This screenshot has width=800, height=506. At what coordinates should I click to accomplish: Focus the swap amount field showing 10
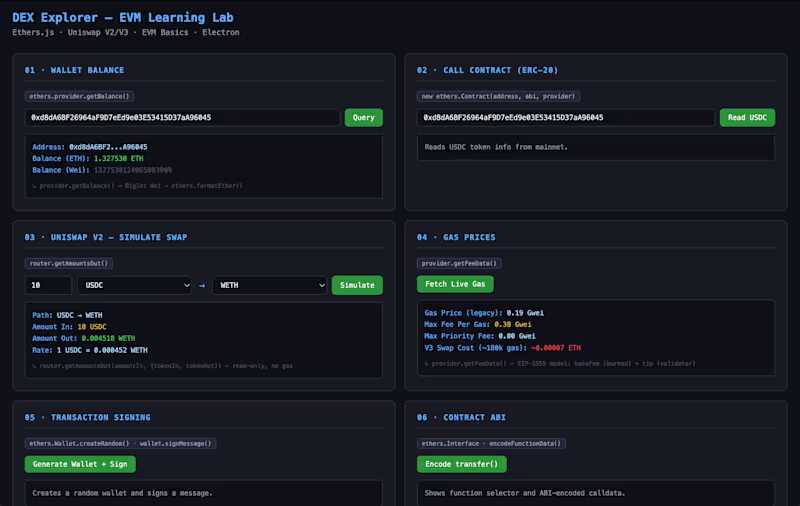(x=48, y=285)
